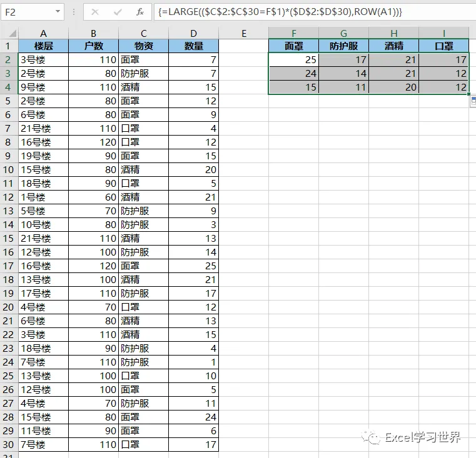Screen dimensions: 476x458
Task: Select cell G4 showing 11
Action: [x=343, y=87]
